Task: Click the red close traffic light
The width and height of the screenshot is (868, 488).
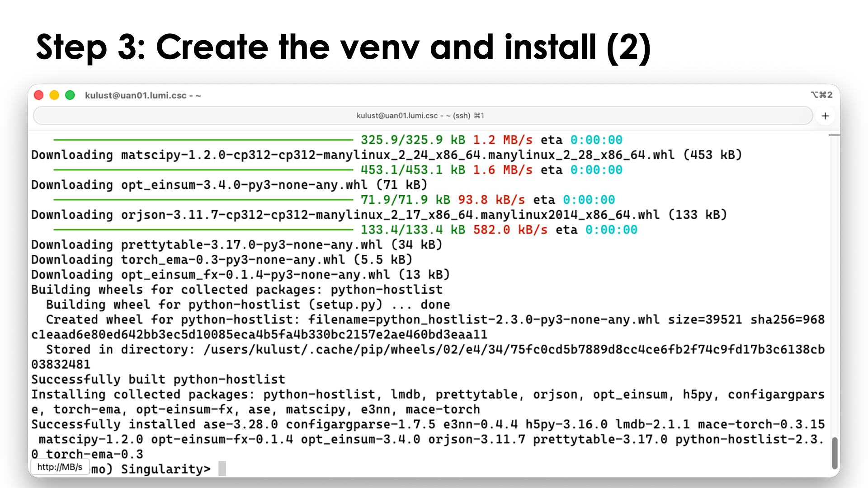Action: (39, 95)
